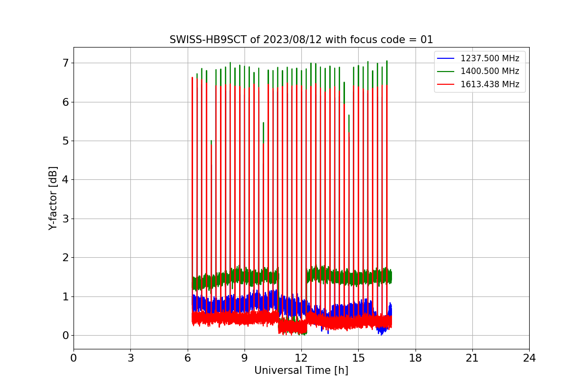Click the 'Y-factor [dB]' axis label

click(x=53, y=198)
